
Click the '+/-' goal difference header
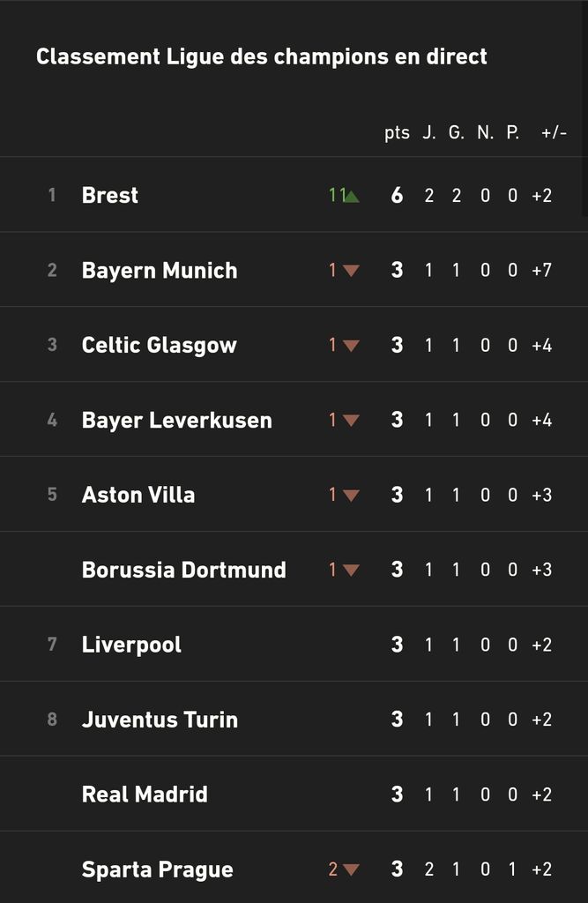point(554,133)
